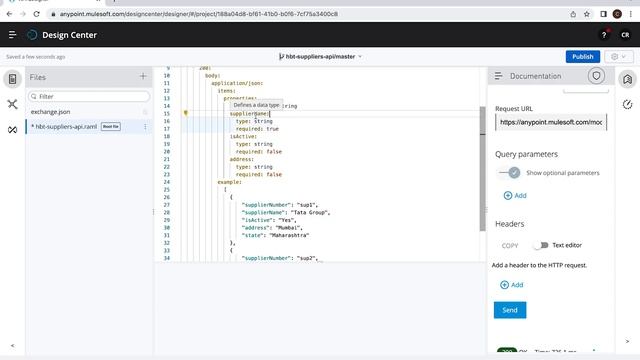
Task: Bookmark this page with star icon
Action: click(x=587, y=14)
